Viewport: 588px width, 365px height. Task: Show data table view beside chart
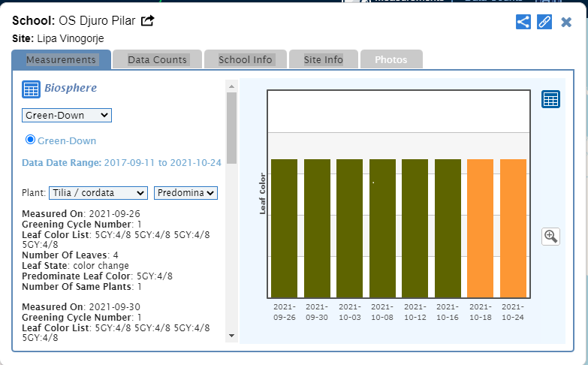550,99
